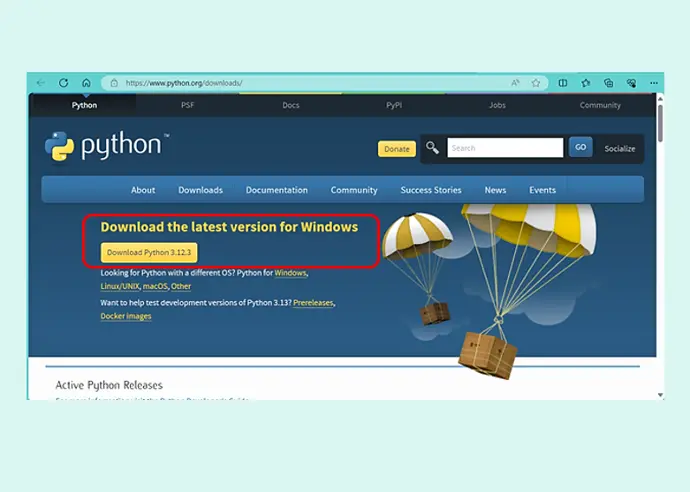The image size is (690, 492).
Task: Click the browser back arrow
Action: [x=41, y=83]
